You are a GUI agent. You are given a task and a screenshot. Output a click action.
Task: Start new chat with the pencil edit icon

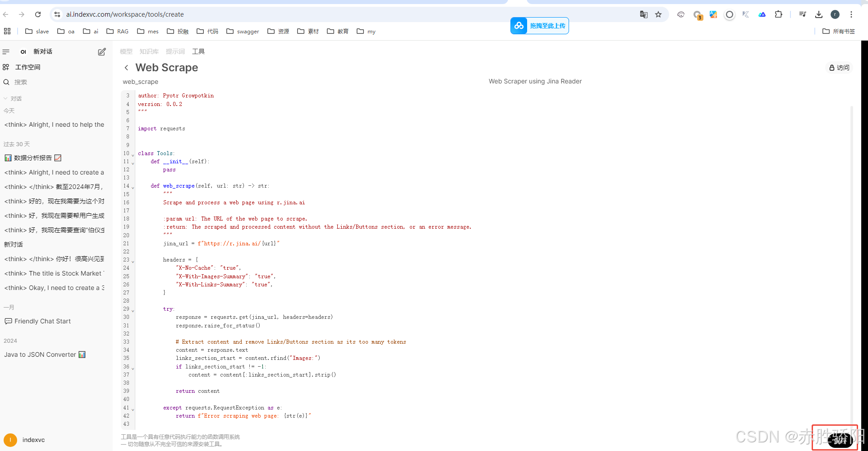(x=102, y=52)
